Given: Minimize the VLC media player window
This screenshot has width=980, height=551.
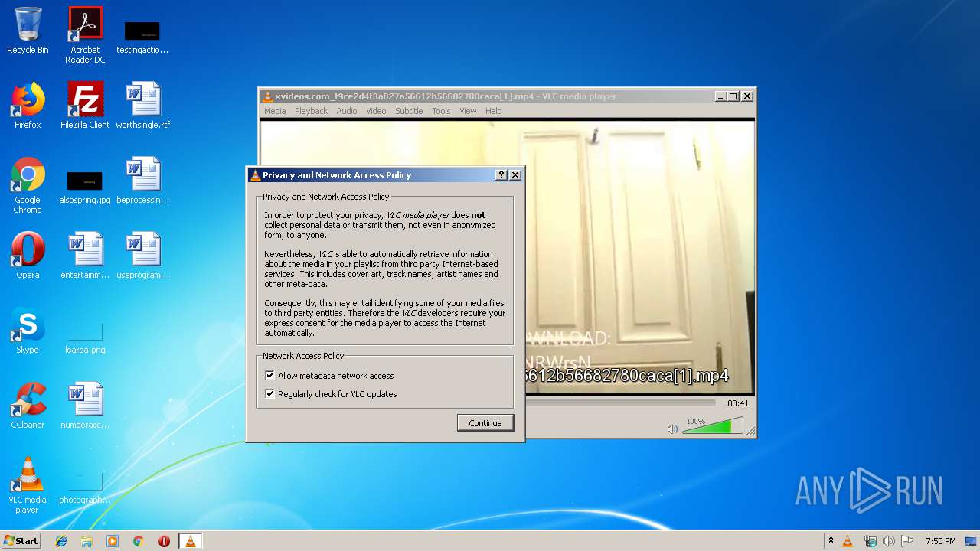Looking at the screenshot, I should pyautogui.click(x=720, y=96).
